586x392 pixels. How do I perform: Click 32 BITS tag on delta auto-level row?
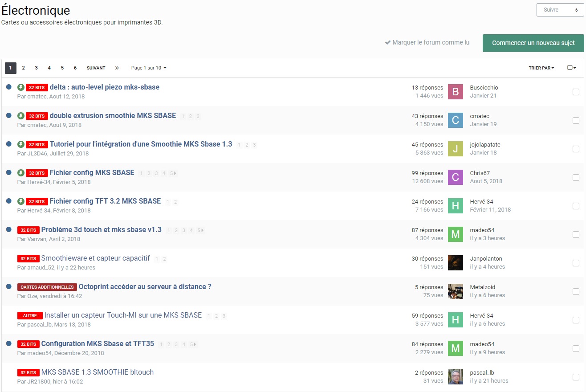37,88
